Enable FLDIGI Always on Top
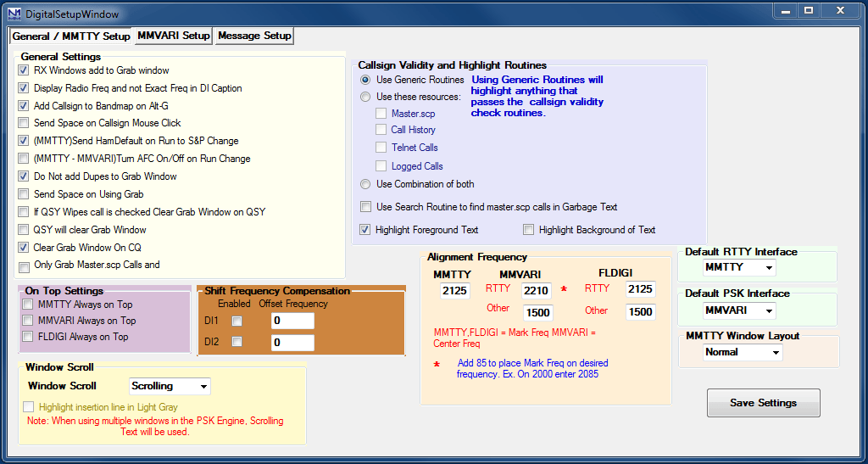This screenshot has height=464, width=868. (28, 337)
